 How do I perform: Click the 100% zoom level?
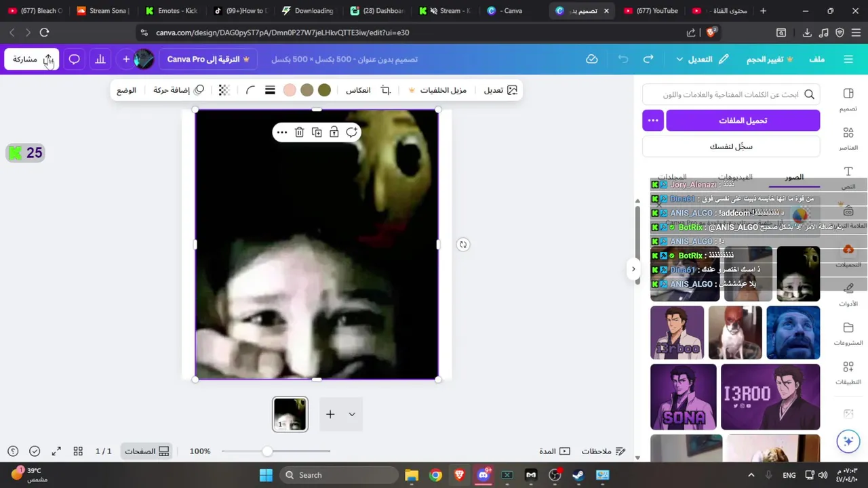click(200, 451)
